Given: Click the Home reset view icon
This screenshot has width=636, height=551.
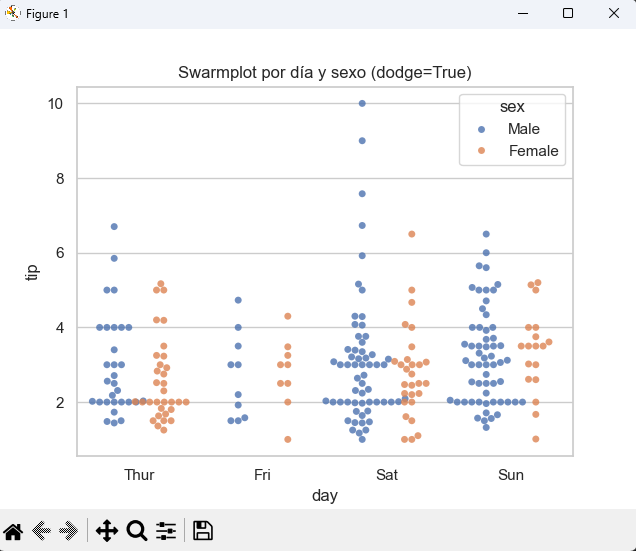Looking at the screenshot, I should coord(14,531).
